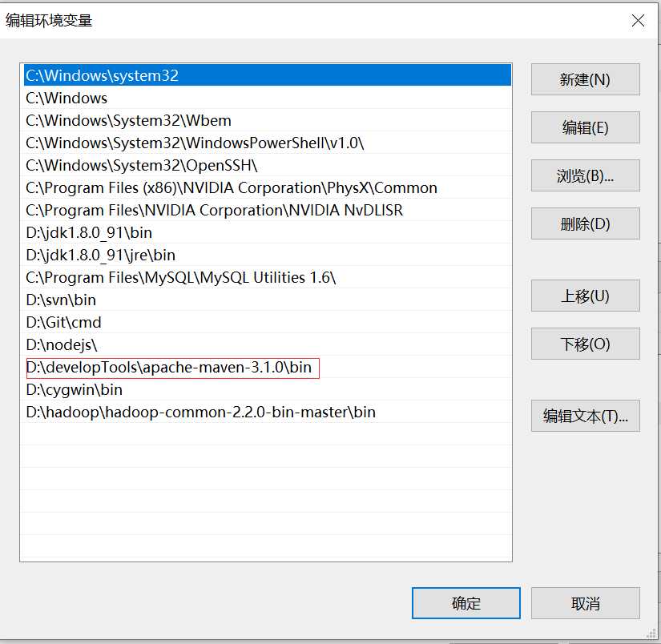Open folder browser with 浏览(B)...

585,175
